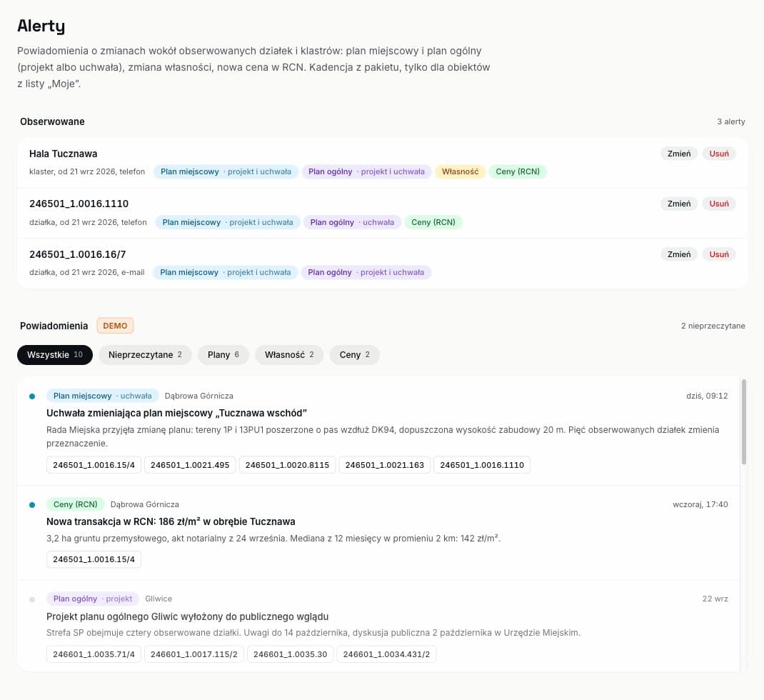Click the Własność tag on Hala Tucznawa
The image size is (764, 700).
(460, 171)
